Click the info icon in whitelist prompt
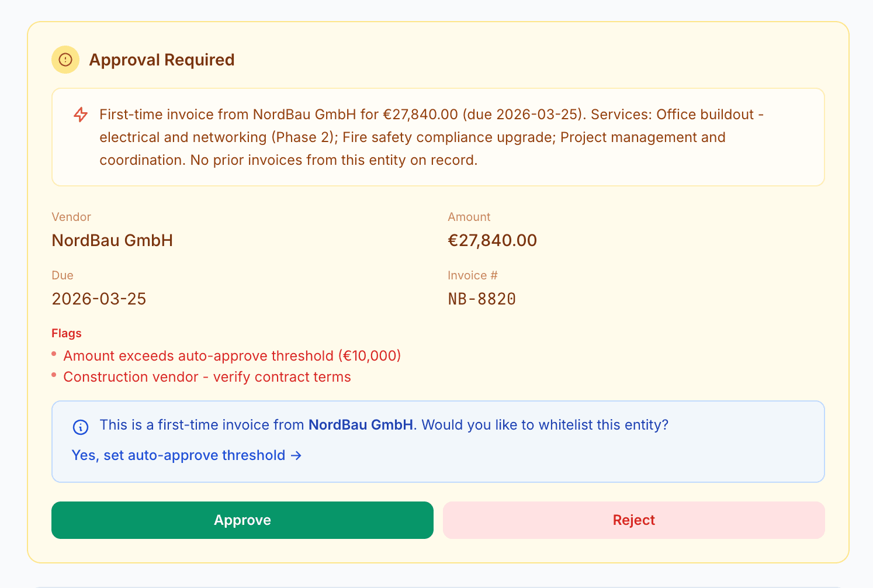 pyautogui.click(x=81, y=427)
